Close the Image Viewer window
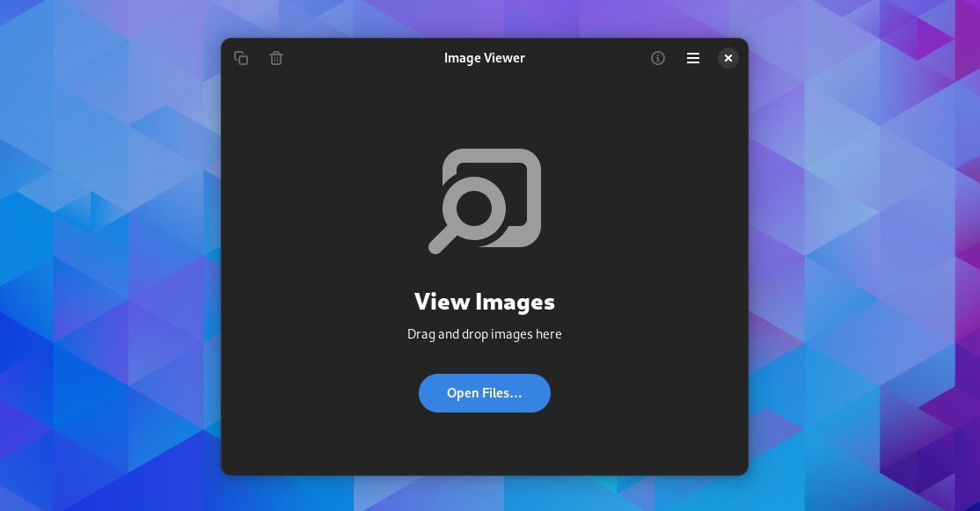This screenshot has height=511, width=980. [x=728, y=58]
